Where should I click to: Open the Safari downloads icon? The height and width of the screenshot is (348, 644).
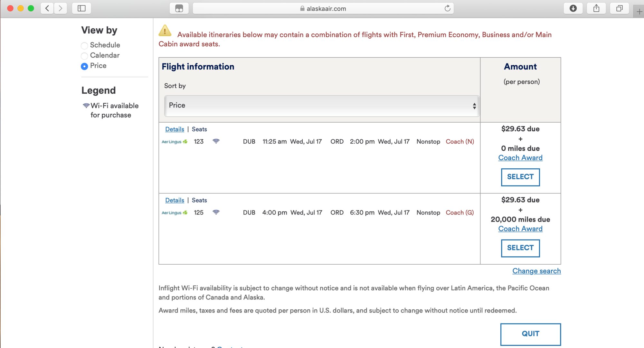pyautogui.click(x=573, y=8)
